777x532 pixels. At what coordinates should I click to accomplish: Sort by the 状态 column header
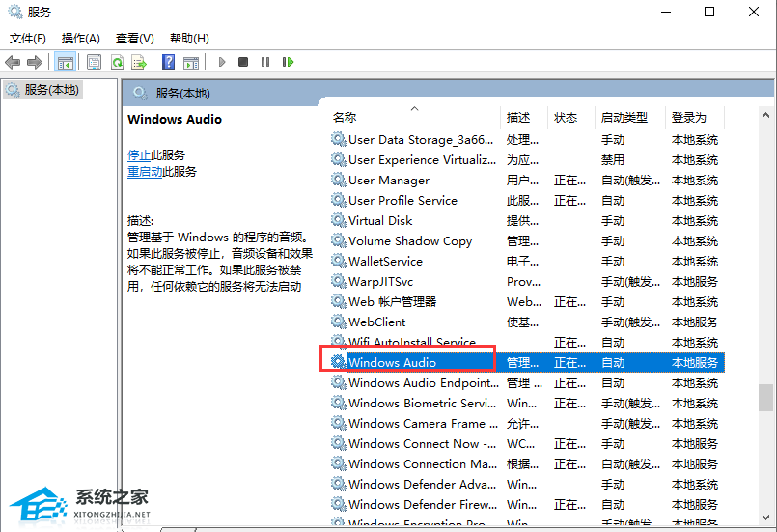566,117
